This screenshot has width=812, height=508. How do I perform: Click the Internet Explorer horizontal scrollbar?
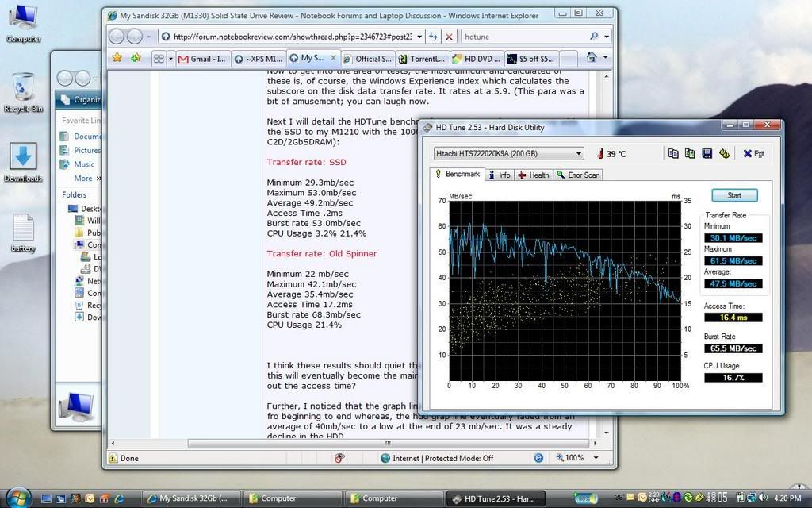tap(388, 443)
